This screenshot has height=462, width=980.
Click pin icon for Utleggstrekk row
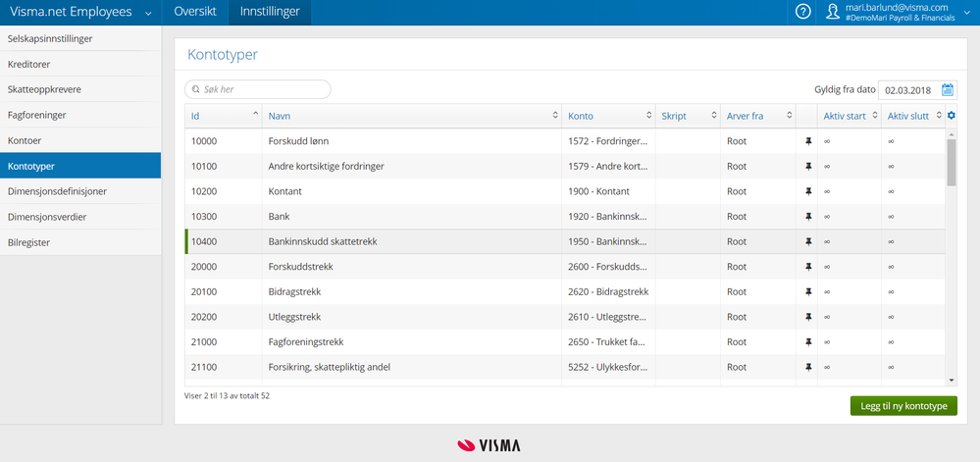tap(808, 317)
